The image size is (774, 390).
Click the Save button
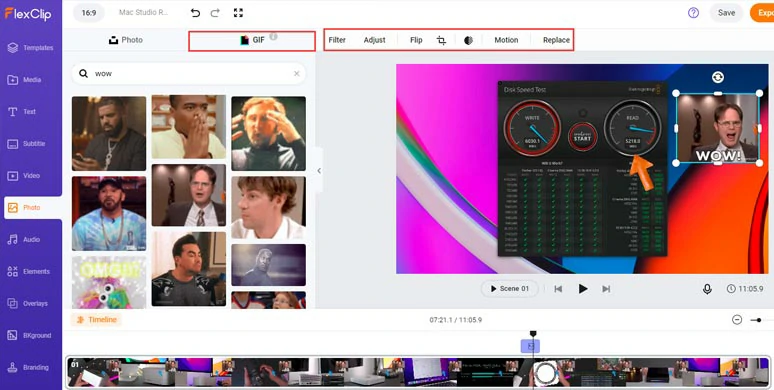pos(726,13)
